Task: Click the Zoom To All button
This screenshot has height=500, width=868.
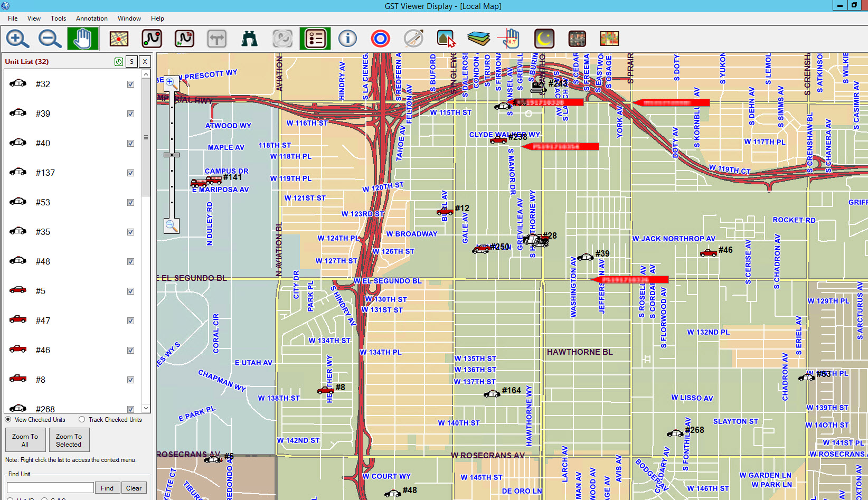Action: point(25,440)
